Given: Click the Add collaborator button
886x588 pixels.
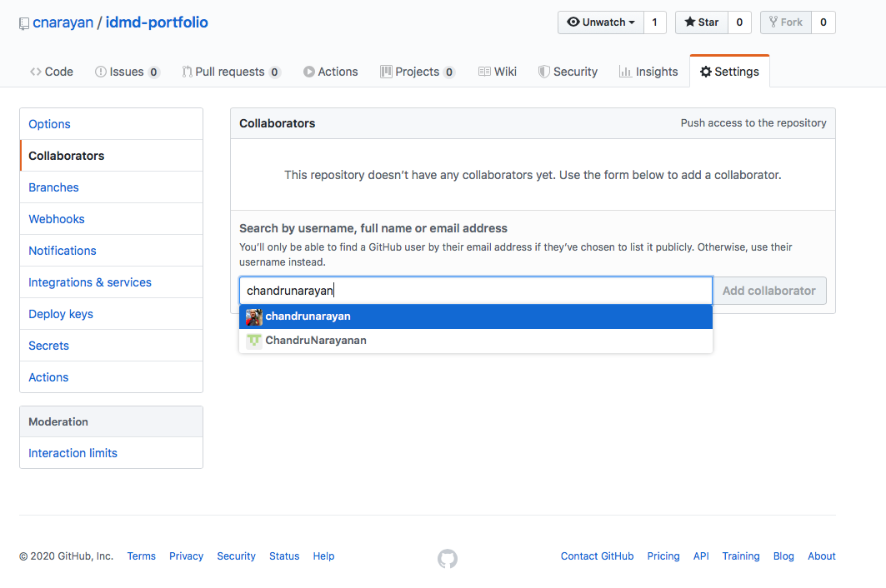Looking at the screenshot, I should click(x=769, y=291).
